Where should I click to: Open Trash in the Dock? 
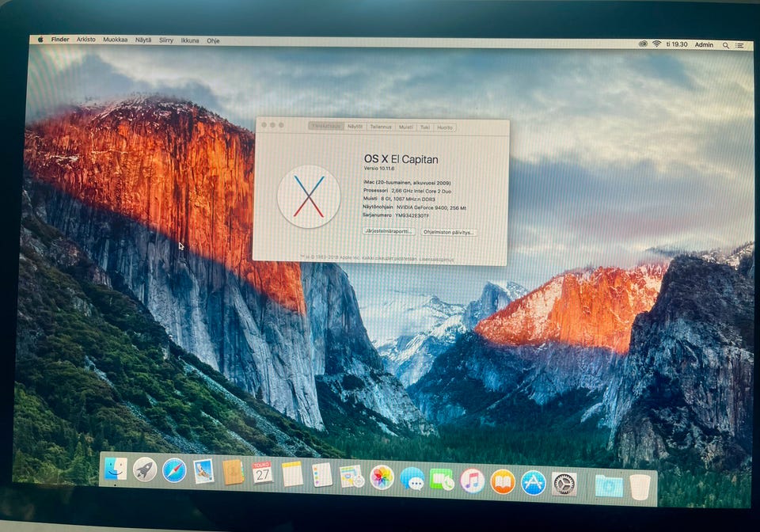pos(640,487)
